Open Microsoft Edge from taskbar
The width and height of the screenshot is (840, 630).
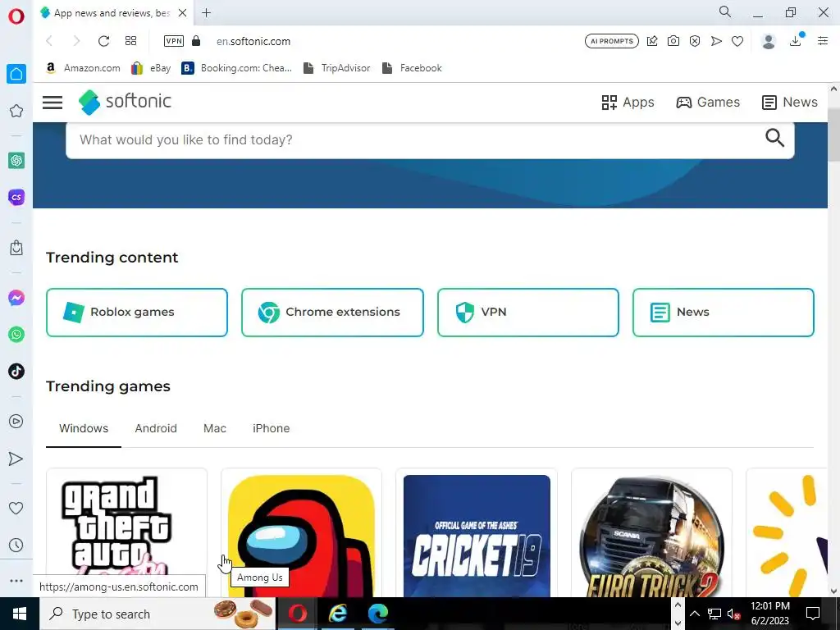click(x=377, y=614)
